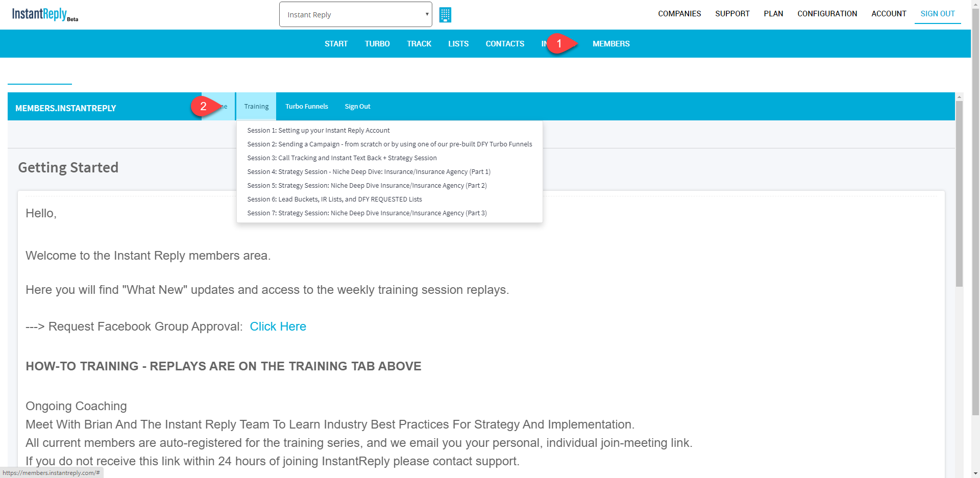Open the ACCOUNT page
The image size is (980, 478).
tap(889, 14)
